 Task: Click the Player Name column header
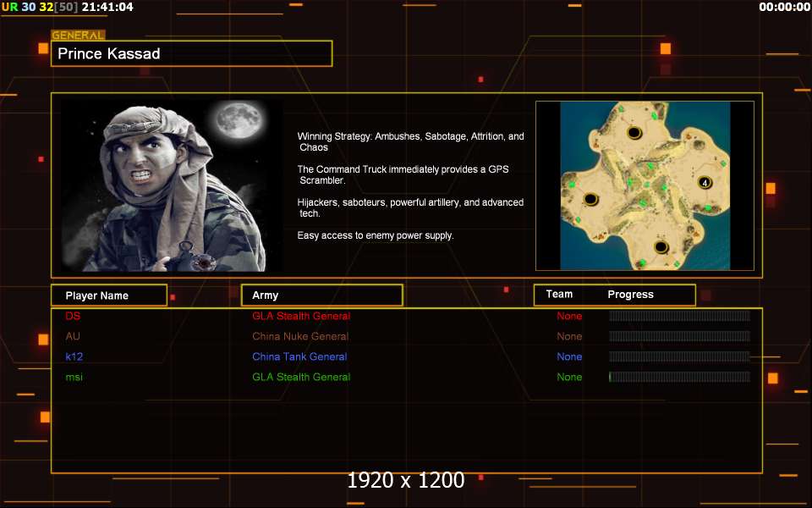(109, 295)
